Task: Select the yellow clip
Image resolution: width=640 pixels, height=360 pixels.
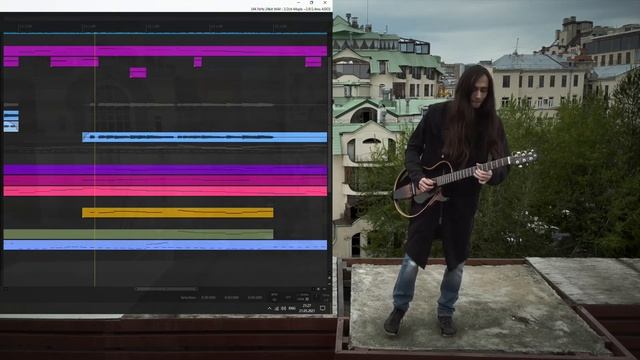Action: (x=178, y=213)
